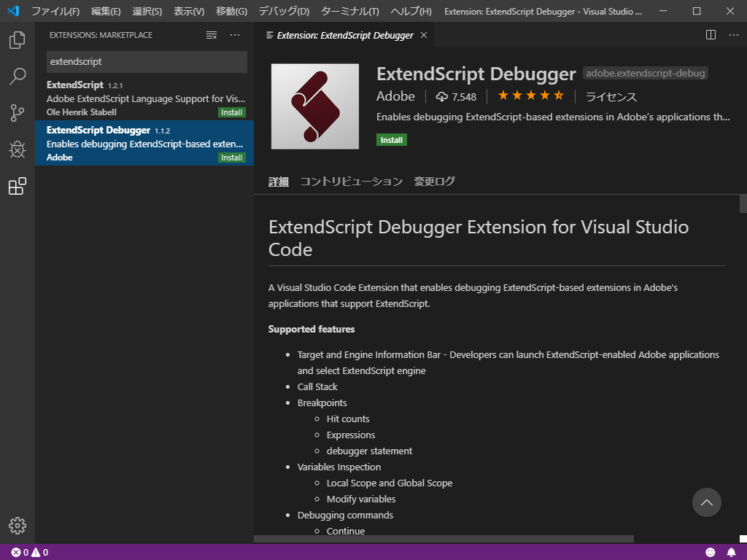
Task: Open the Debug view icon
Action: coord(18,149)
